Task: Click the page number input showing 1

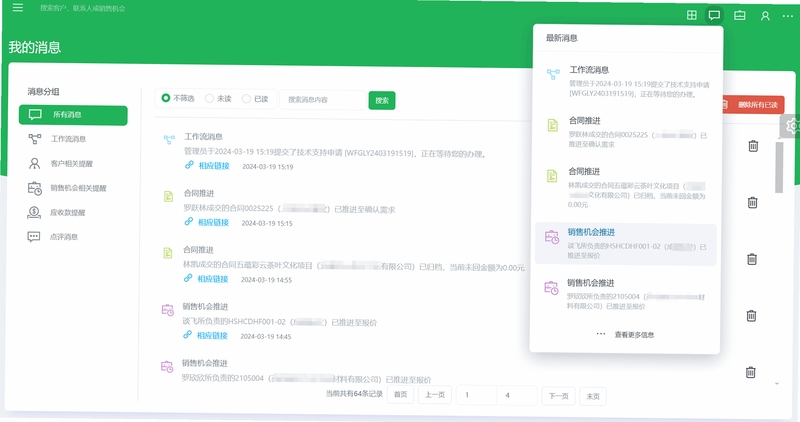Action: pos(477,395)
